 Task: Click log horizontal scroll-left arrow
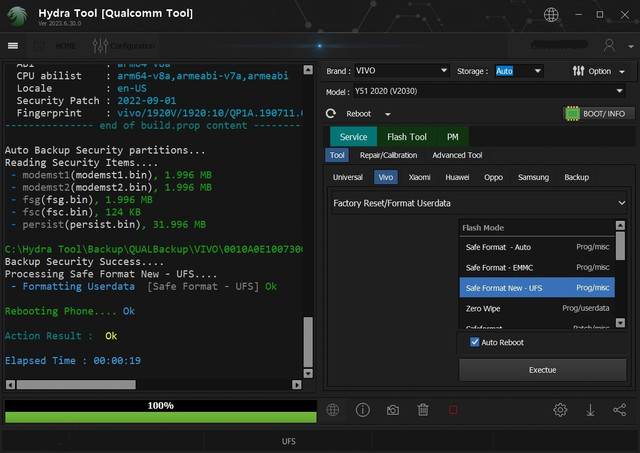pyautogui.click(x=11, y=384)
